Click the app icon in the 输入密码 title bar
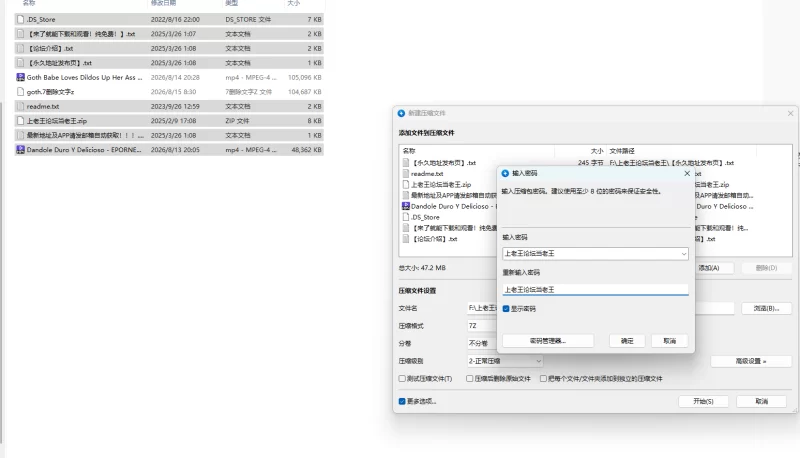 click(x=505, y=173)
